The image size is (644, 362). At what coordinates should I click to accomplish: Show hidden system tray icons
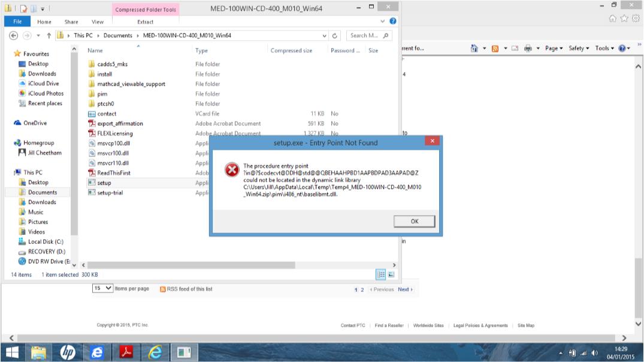(x=560, y=353)
